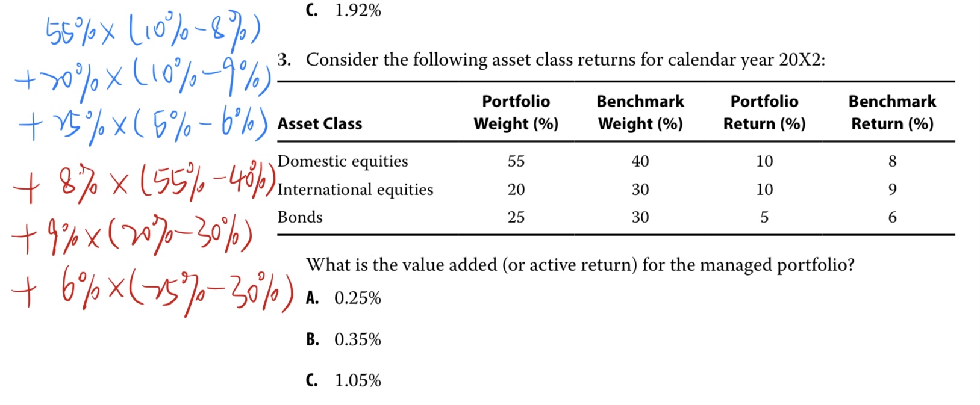This screenshot has width=980, height=405.
Task: Click the 1.92% answer from the previous question
Action: pos(345,10)
